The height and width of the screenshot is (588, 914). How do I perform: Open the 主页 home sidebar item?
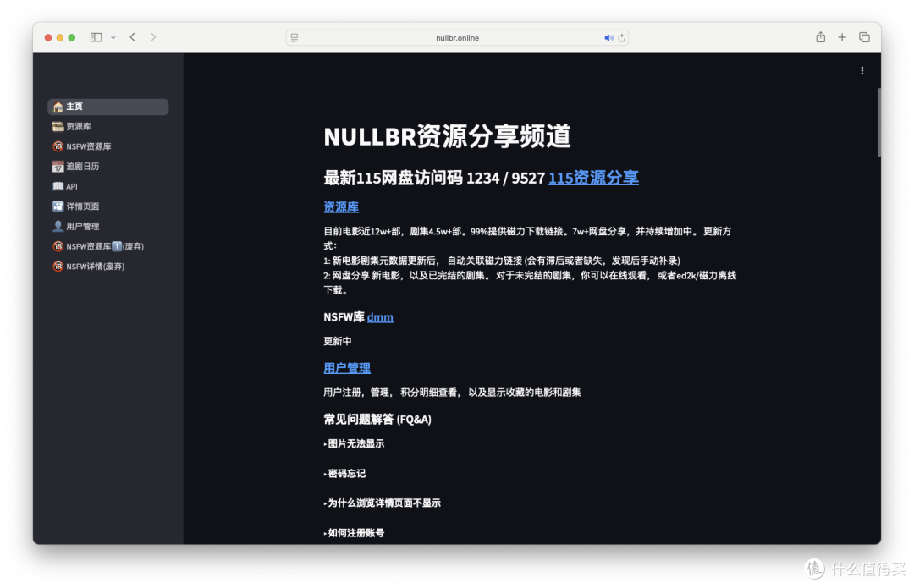pos(107,107)
